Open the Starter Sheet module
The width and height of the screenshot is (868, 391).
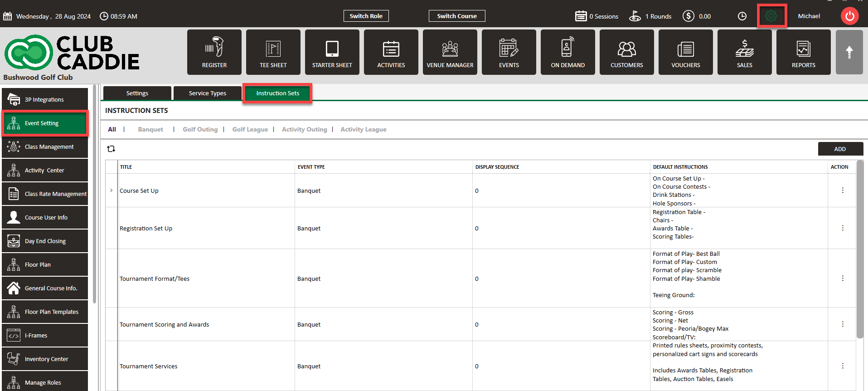point(332,52)
